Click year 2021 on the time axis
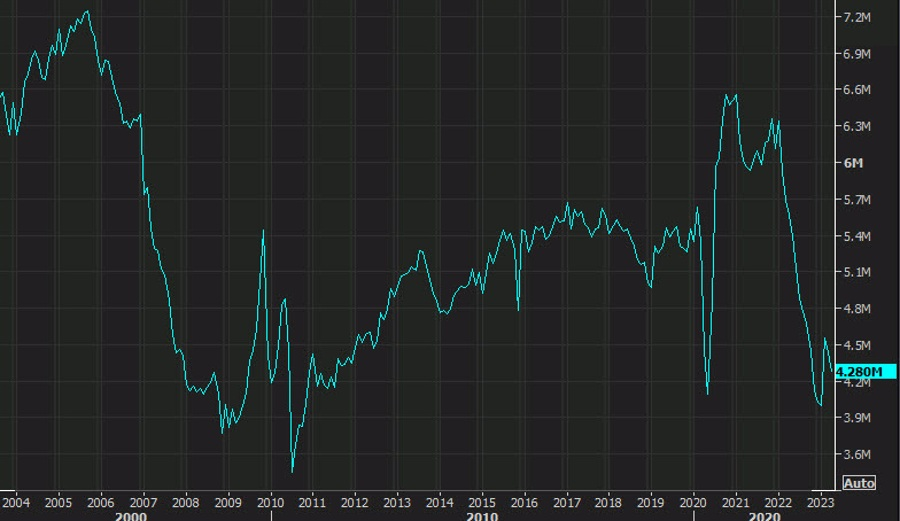The width and height of the screenshot is (900, 521). pyautogui.click(x=736, y=502)
